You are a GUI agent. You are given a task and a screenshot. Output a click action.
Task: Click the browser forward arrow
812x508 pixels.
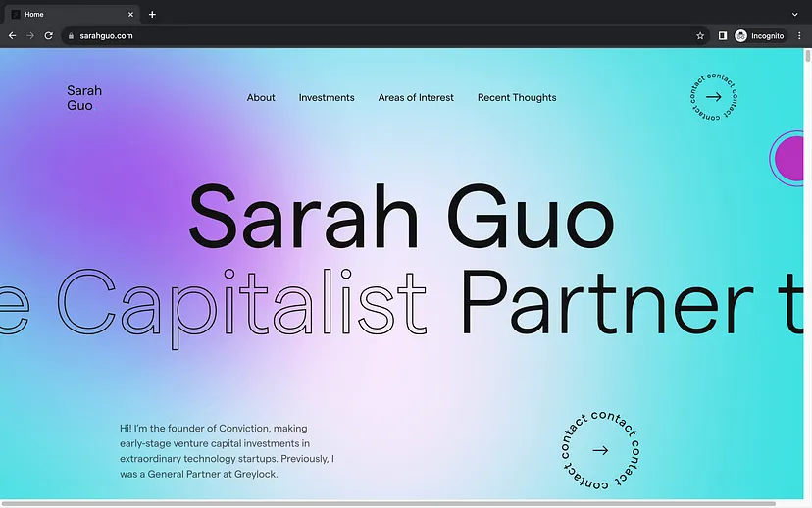click(x=30, y=35)
